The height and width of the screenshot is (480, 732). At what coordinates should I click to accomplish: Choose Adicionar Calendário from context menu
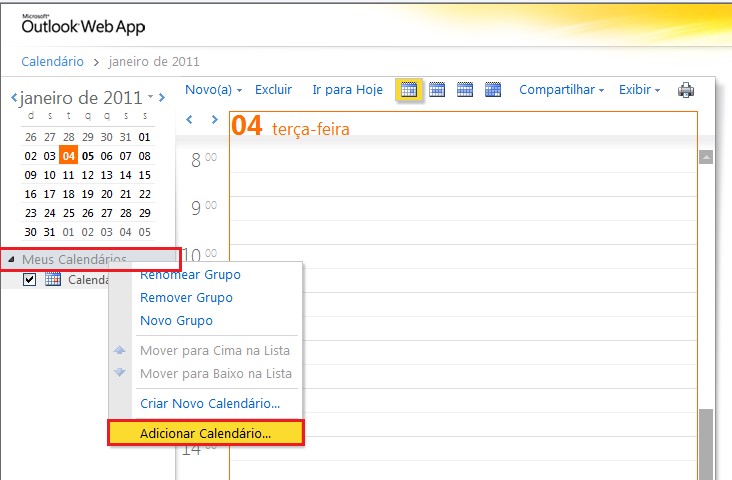click(205, 434)
